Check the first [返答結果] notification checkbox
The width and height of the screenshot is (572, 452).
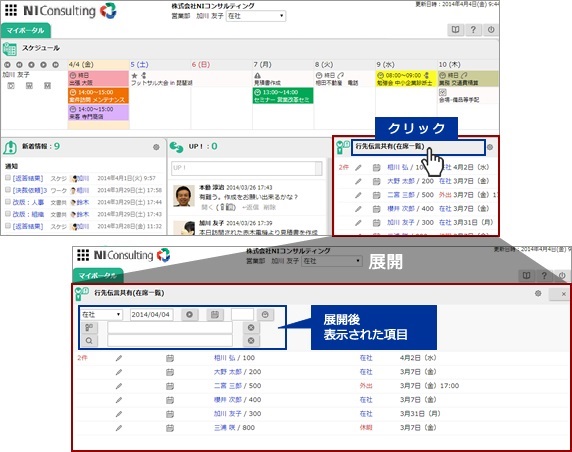(8, 178)
